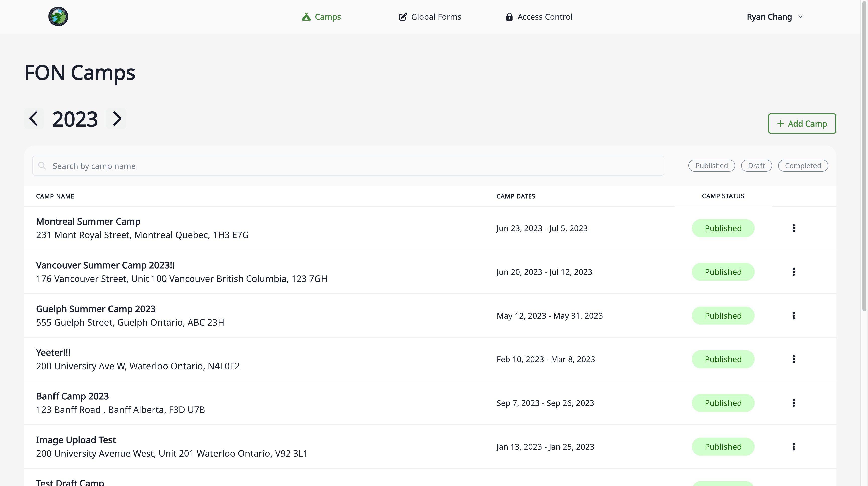Click the 2023 year label
This screenshot has width=868, height=486.
(x=75, y=119)
